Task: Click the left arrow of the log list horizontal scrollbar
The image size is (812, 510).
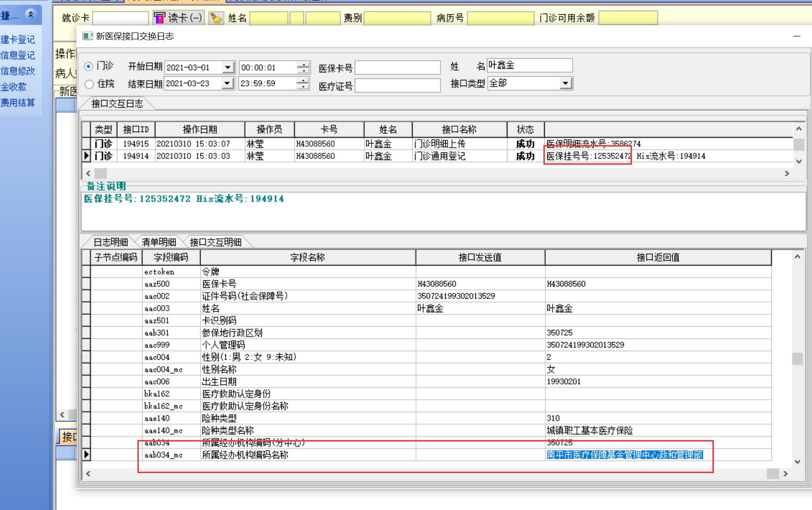Action: (88, 173)
